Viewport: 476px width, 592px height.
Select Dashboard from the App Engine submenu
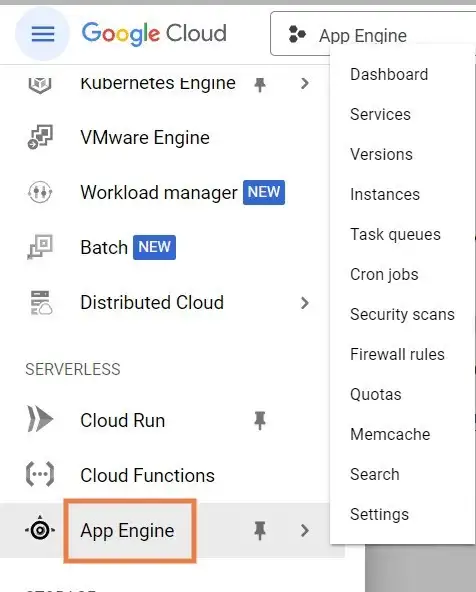(389, 74)
